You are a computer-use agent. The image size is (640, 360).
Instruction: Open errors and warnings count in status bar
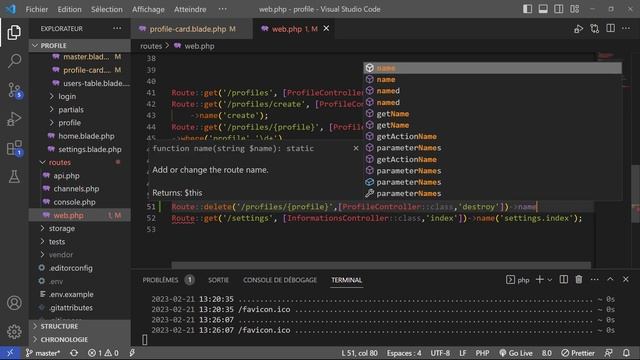coord(103,353)
